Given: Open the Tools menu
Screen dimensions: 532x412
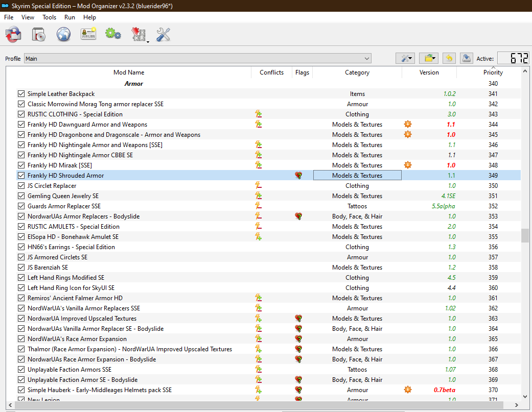Looking at the screenshot, I should pyautogui.click(x=49, y=17).
